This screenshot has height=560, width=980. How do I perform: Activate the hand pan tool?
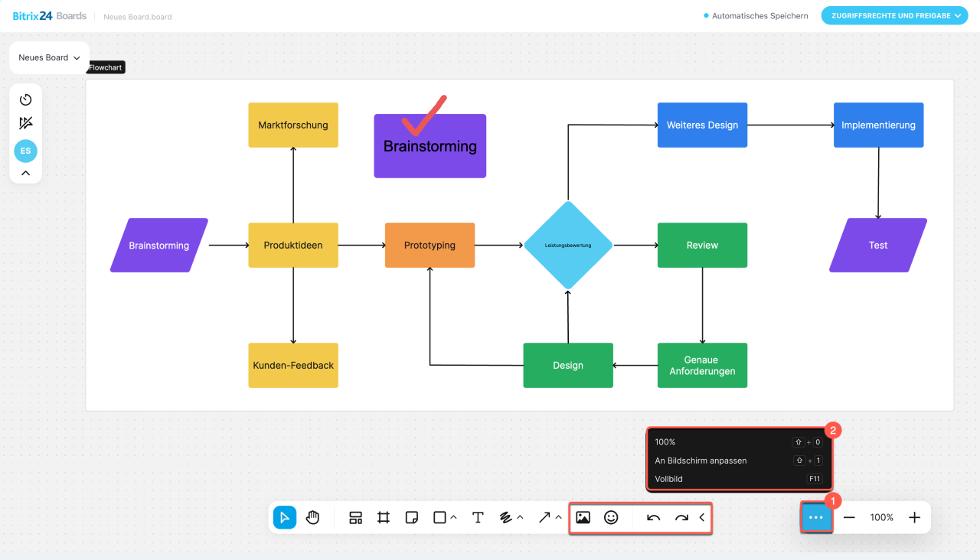pos(312,518)
